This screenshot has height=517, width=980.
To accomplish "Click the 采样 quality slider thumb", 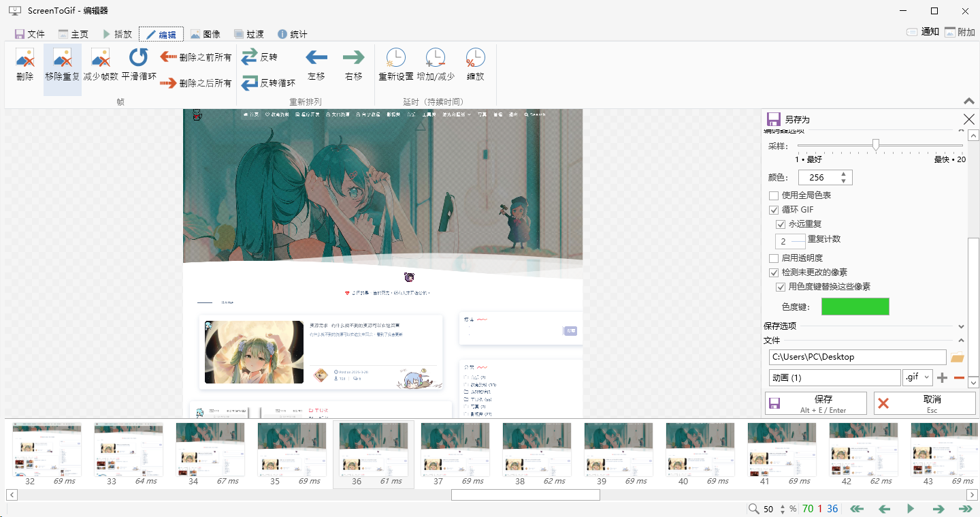I will (876, 144).
